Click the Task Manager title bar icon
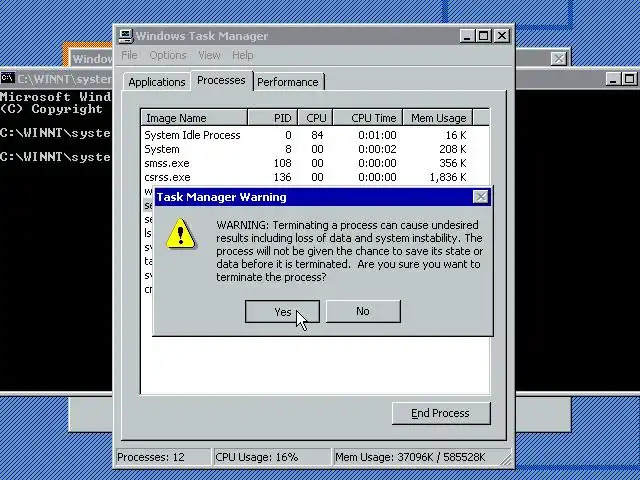This screenshot has height=480, width=640. tap(126, 36)
